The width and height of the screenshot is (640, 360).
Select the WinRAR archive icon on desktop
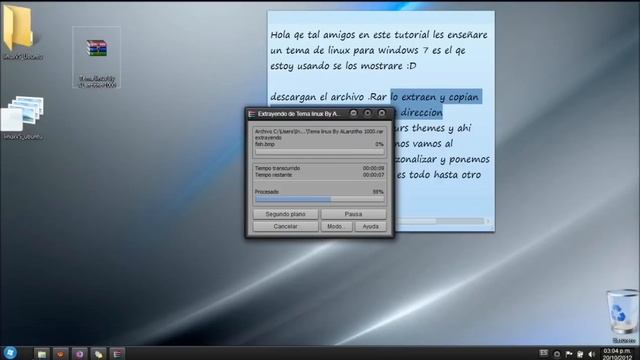tap(97, 48)
